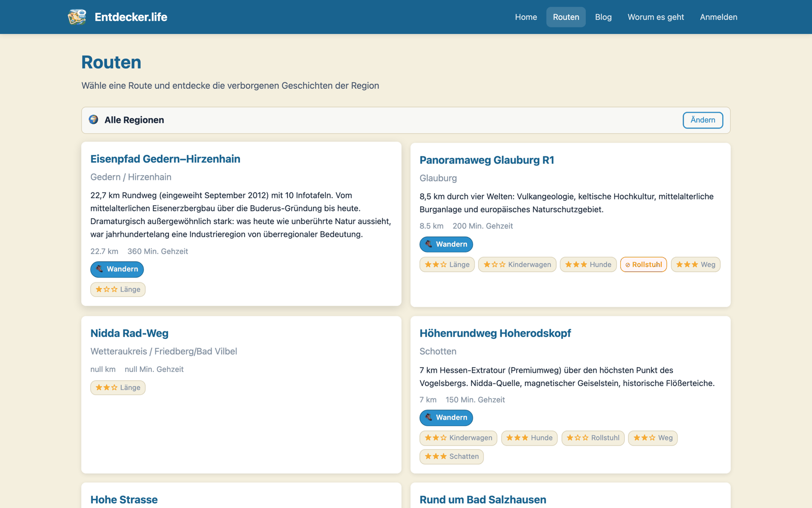Click the three-star Schatten rating badge
The width and height of the screenshot is (812, 508).
click(x=452, y=457)
